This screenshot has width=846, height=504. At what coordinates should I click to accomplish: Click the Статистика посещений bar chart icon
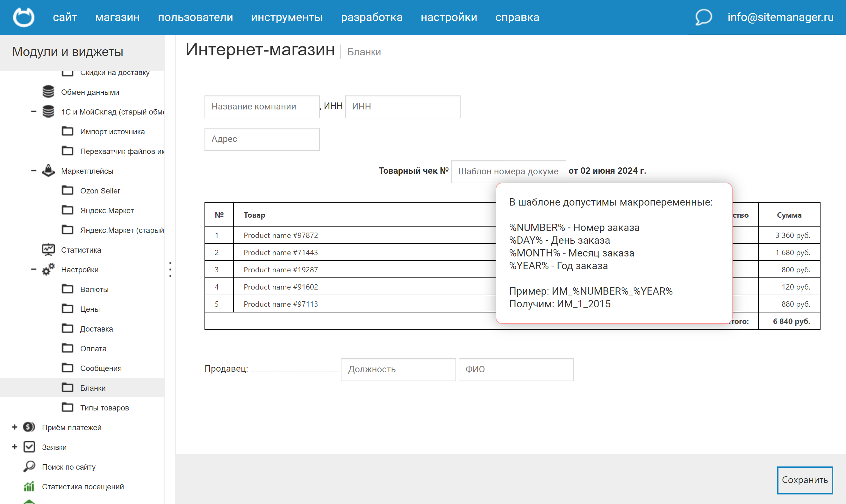pos(29,486)
